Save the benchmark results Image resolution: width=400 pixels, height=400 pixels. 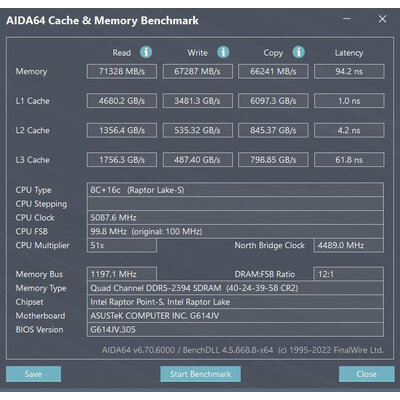click(x=33, y=374)
